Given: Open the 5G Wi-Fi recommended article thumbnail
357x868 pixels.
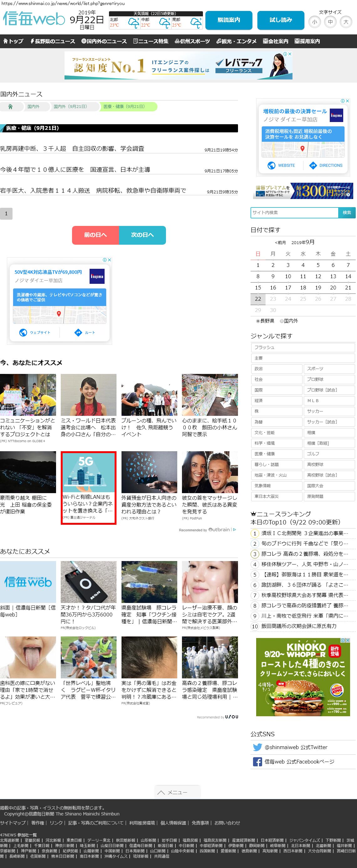Looking at the screenshot, I should pyautogui.click(x=88, y=472).
